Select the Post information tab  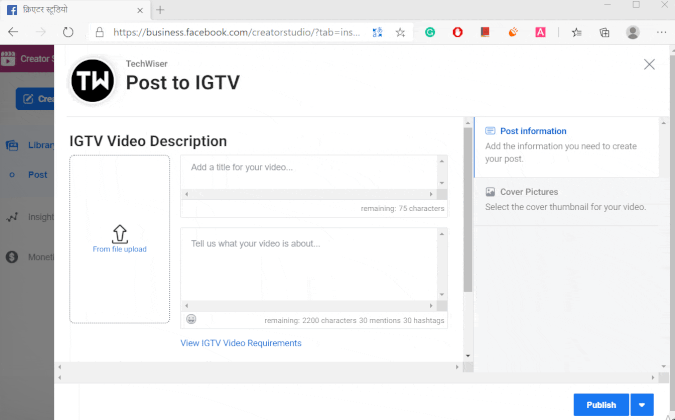(x=567, y=147)
